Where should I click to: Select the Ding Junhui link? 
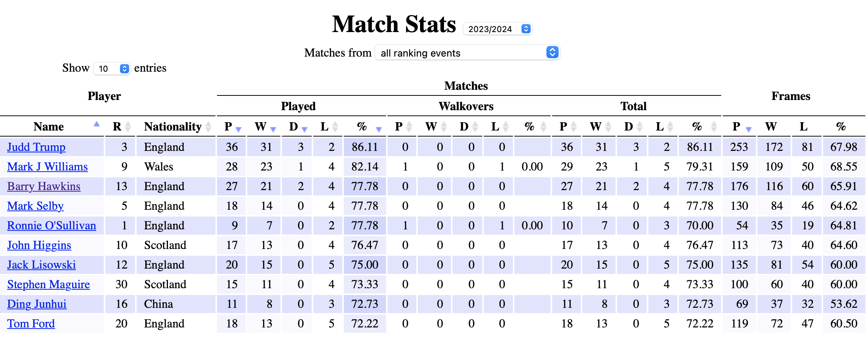pyautogui.click(x=37, y=304)
